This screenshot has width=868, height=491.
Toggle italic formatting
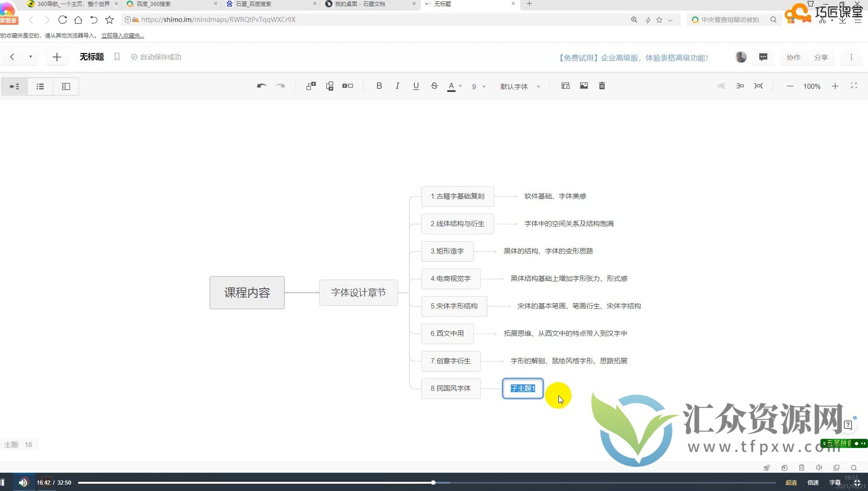[x=397, y=86]
